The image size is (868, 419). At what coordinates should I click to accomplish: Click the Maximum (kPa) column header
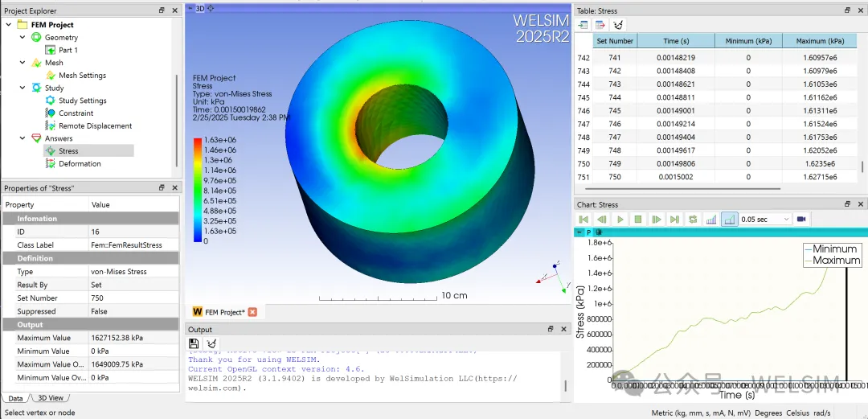click(820, 41)
